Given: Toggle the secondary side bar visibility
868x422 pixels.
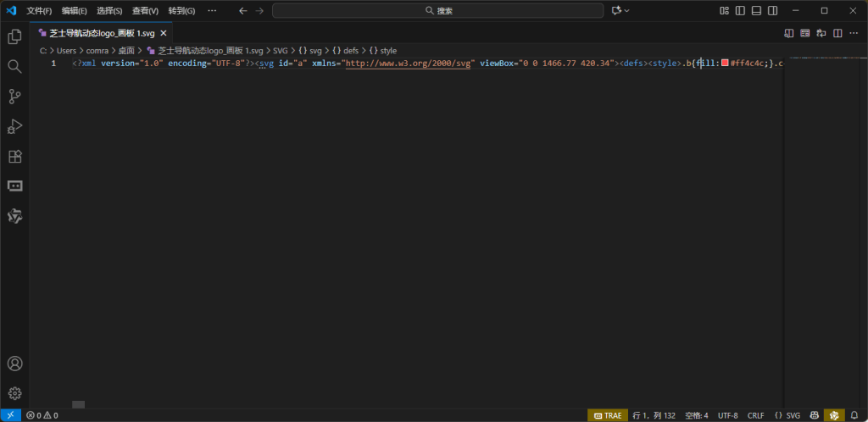Looking at the screenshot, I should coord(772,11).
